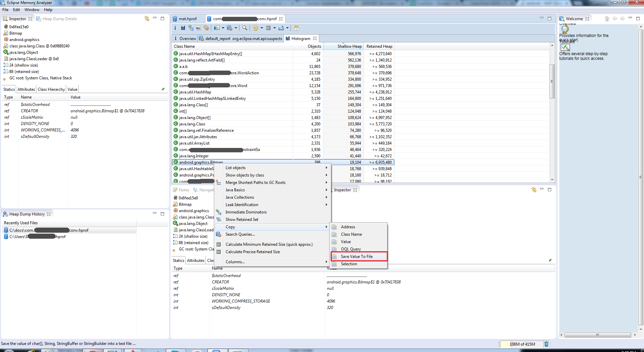Open Attributes tab in left Inspector
Screen dimensions: 644x352
click(26, 89)
